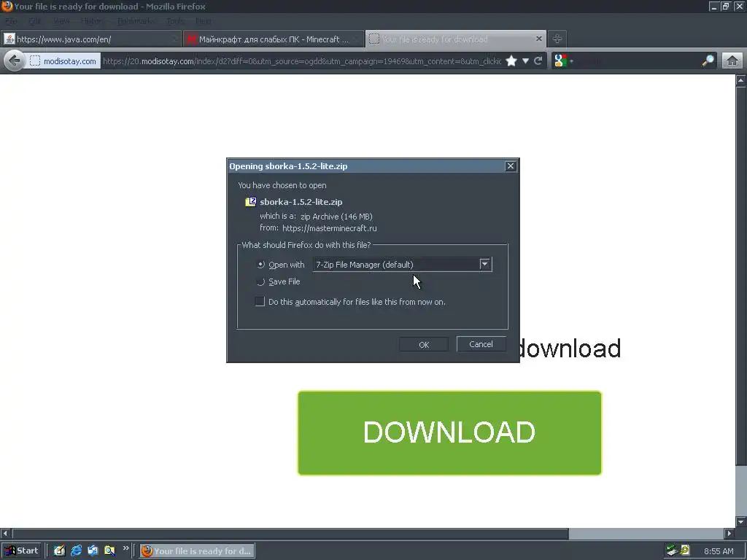Open the Windows Start menu
The width and height of the screenshot is (747, 560).
click(21, 551)
